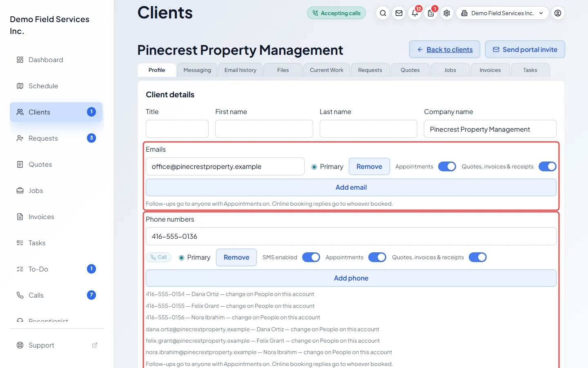Screen dimensions: 588x368
Task: Click the Jobs briefcase icon in sidebar
Action: click(x=20, y=191)
